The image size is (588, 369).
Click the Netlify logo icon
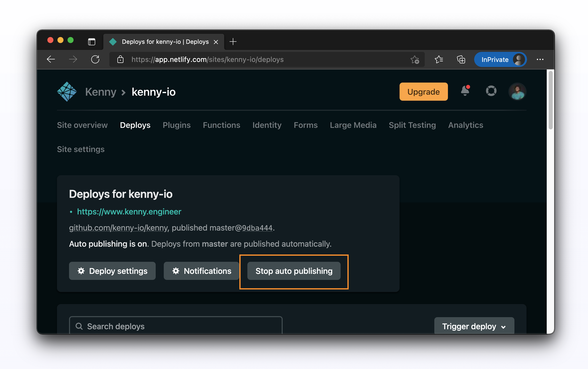[66, 91]
